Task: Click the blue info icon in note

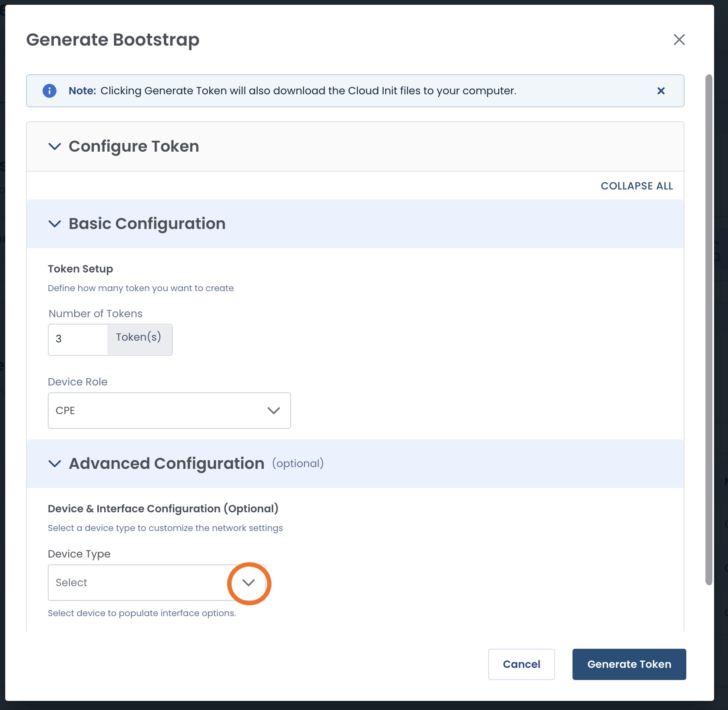Action: 50,91
